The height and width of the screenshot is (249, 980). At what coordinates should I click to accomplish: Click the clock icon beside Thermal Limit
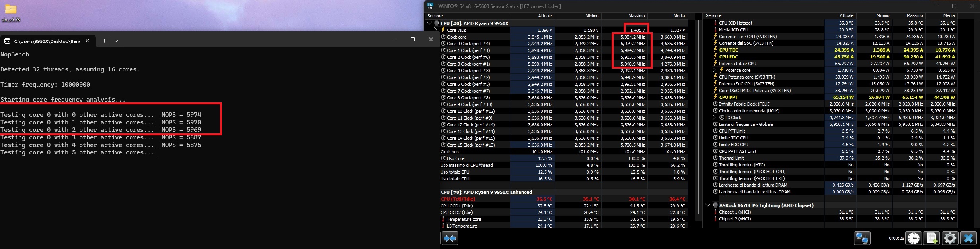click(x=715, y=158)
